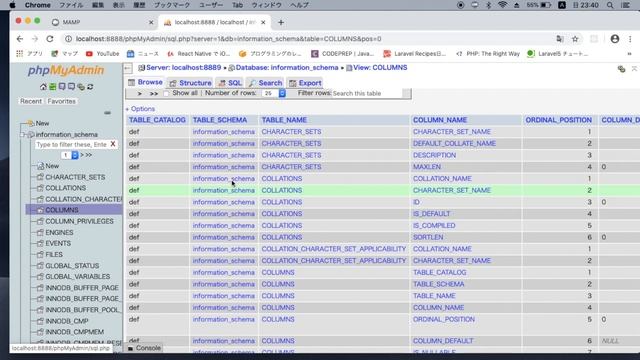The image size is (640, 360).
Task: Click the table icon next to CHARACTER_SETS
Action: pos(40,177)
